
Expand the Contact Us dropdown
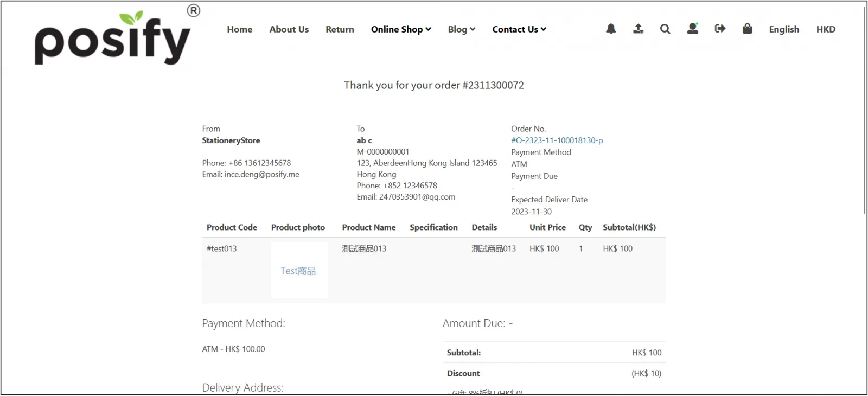(519, 29)
